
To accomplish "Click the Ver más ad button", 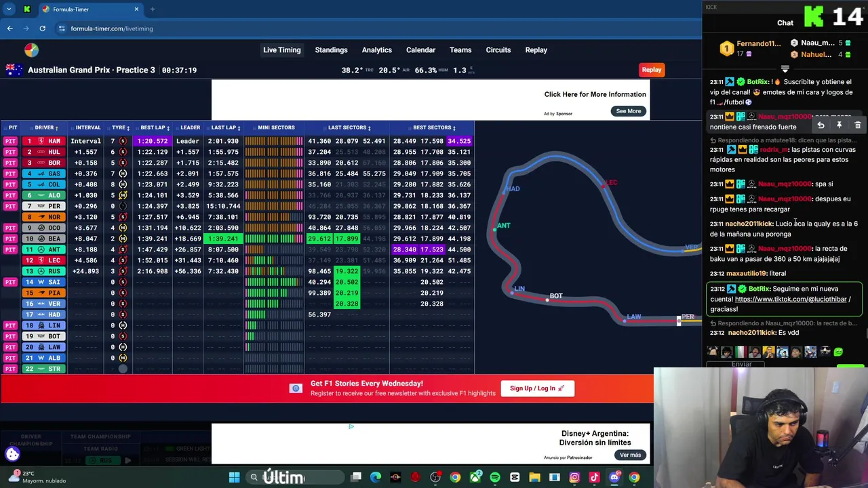I will (630, 455).
